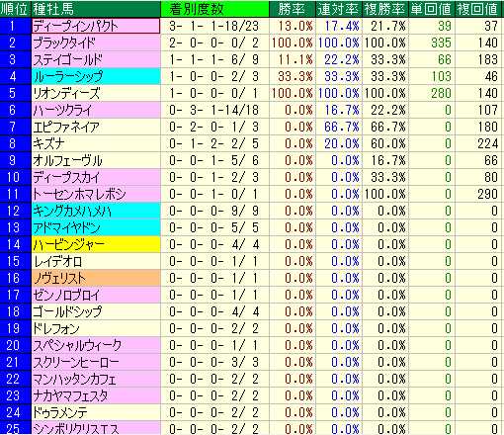Select the ルーラーシップ sire name
Image resolution: width=504 pixels, height=435 pixels.
point(96,76)
